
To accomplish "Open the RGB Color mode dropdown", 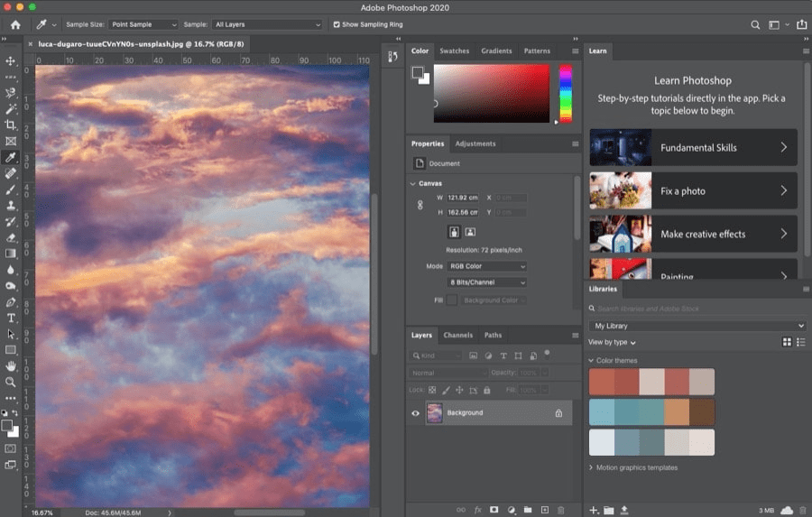I will [x=487, y=267].
